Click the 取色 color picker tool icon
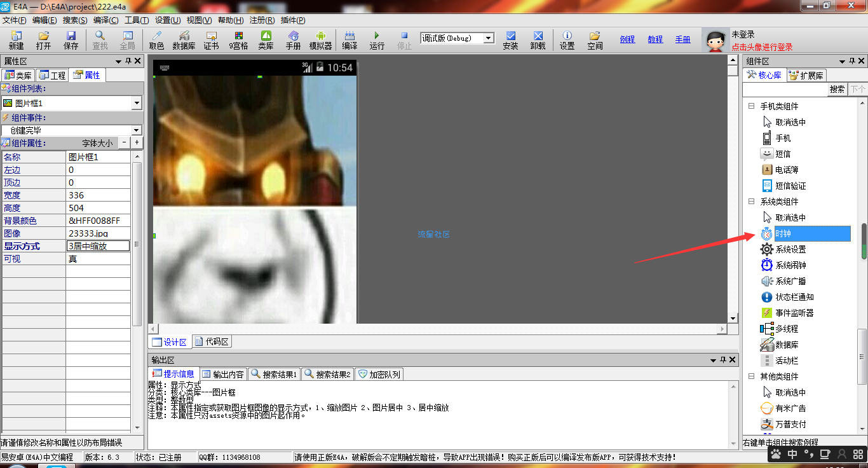Screen dimensions: 868x468 [156, 40]
